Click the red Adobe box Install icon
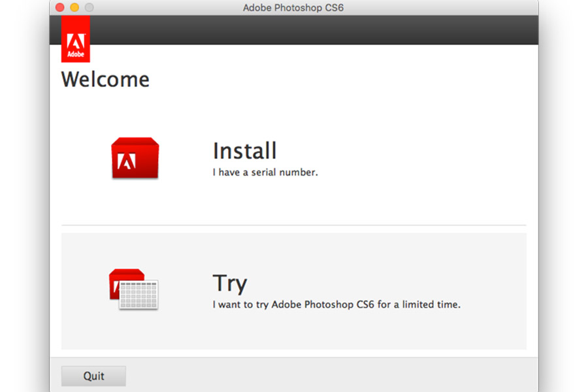 135,157
